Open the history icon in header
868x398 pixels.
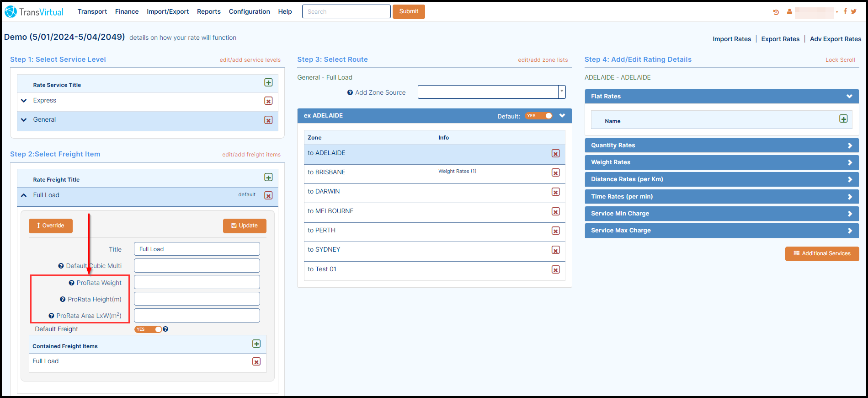[x=776, y=12]
